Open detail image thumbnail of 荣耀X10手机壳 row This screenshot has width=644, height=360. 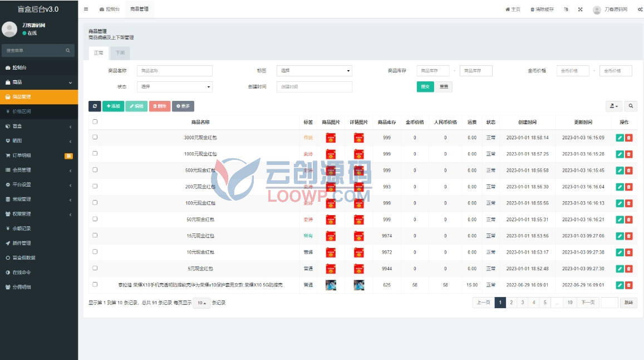click(359, 285)
